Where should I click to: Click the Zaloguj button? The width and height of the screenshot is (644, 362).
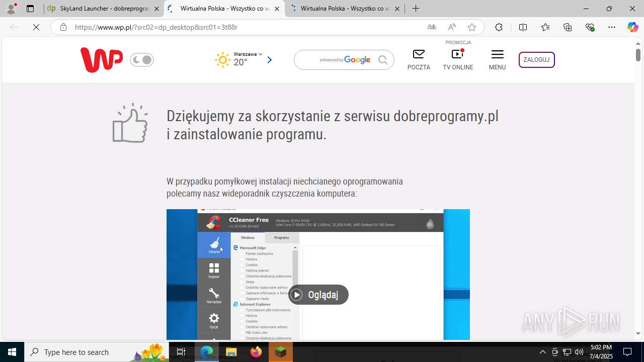click(536, 60)
